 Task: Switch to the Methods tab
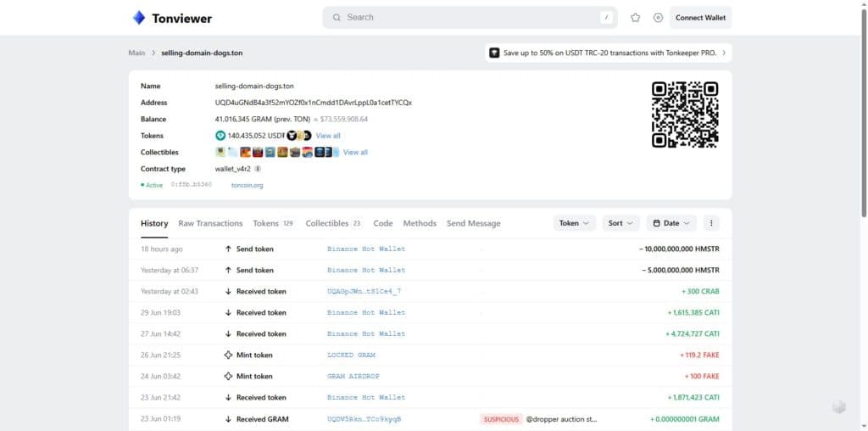pos(420,223)
